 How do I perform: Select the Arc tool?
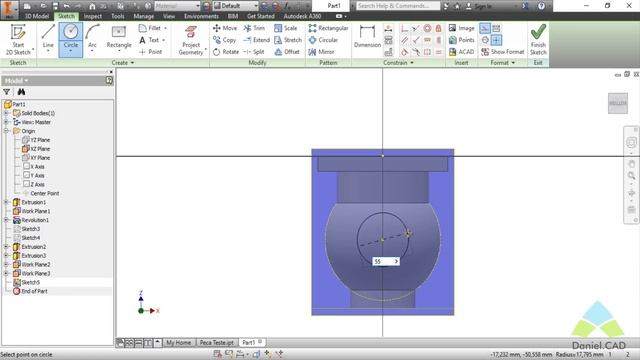pos(92,38)
